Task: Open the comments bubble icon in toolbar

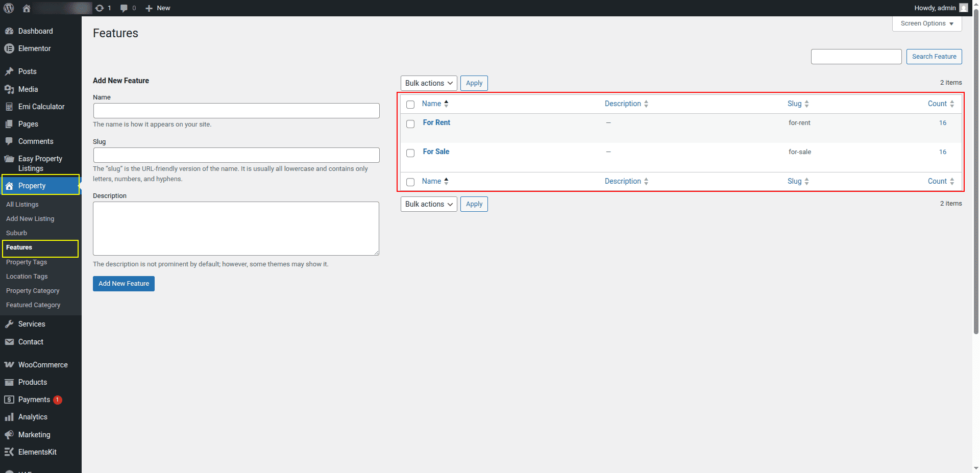Action: click(x=124, y=8)
